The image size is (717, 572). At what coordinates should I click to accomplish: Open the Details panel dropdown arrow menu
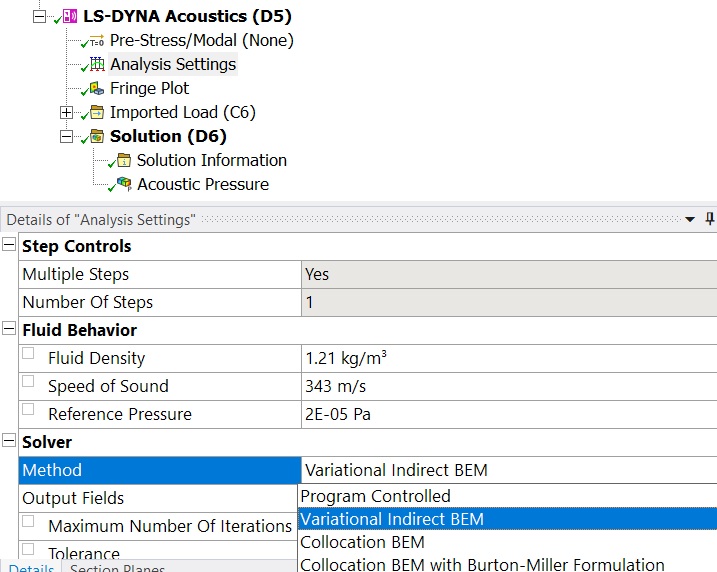(x=690, y=219)
